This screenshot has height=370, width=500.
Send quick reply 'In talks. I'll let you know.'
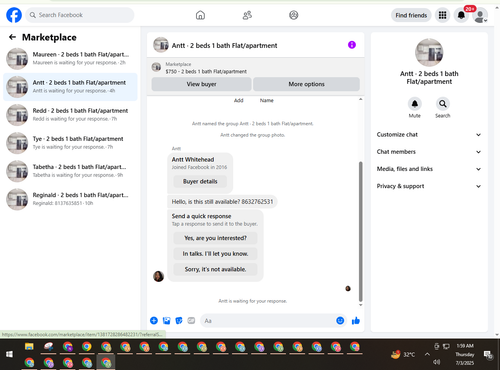215,254
